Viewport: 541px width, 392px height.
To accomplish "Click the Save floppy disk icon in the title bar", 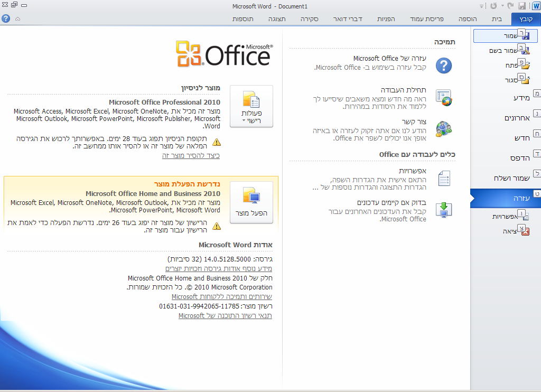I will 522,6.
